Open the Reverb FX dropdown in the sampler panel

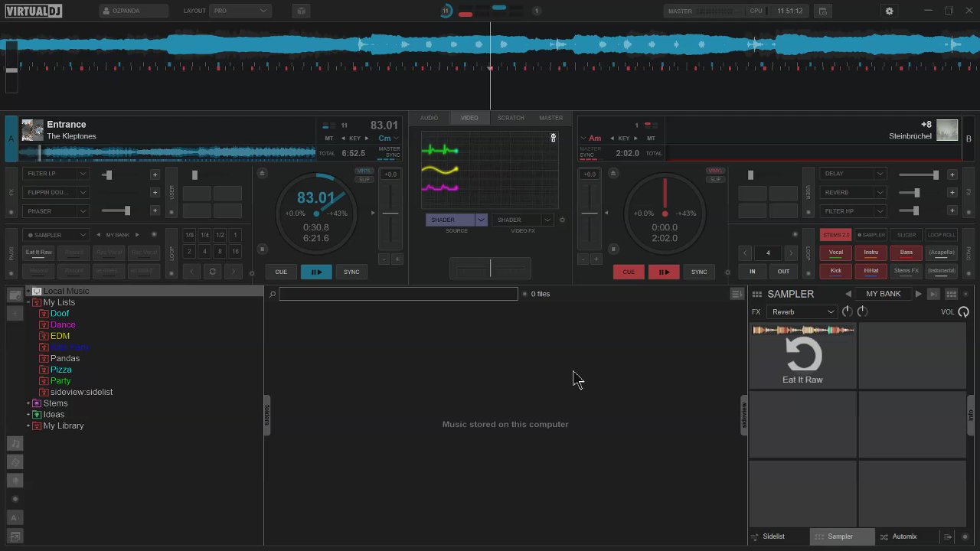pos(802,312)
